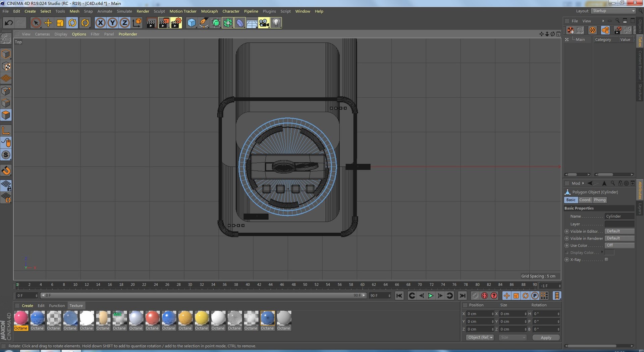Switch to Polygons mode in left toolbar
The width and height of the screenshot is (644, 352).
click(6, 115)
